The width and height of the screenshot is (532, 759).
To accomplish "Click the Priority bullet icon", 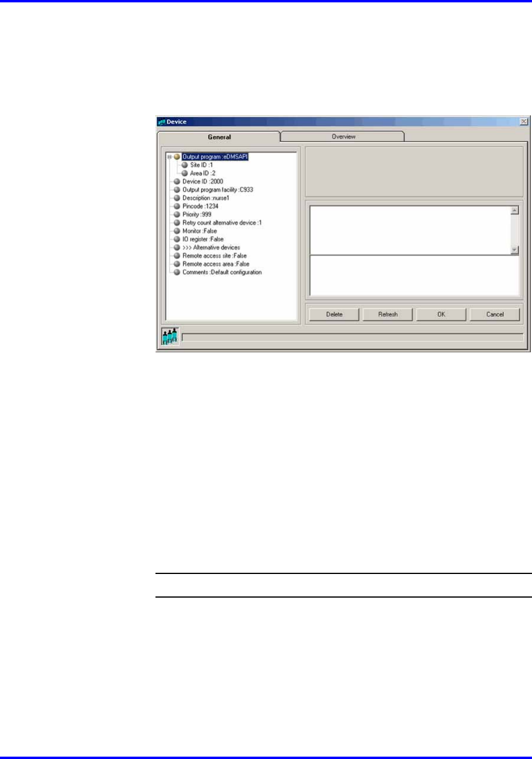I will (177, 215).
